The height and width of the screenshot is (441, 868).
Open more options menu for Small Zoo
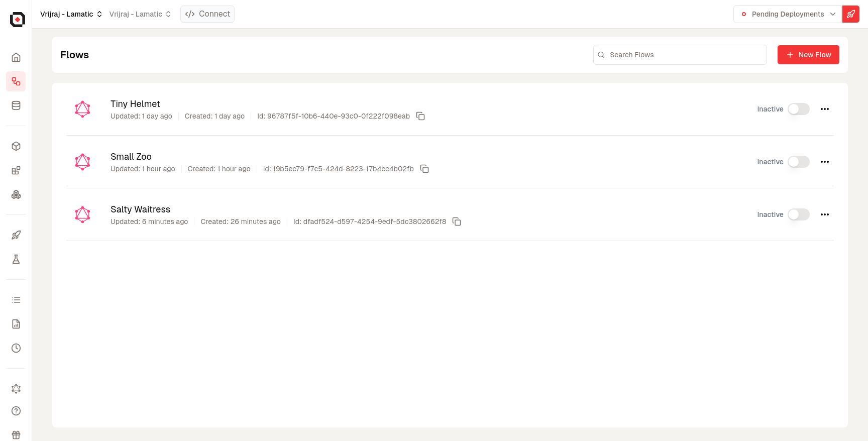(x=824, y=162)
